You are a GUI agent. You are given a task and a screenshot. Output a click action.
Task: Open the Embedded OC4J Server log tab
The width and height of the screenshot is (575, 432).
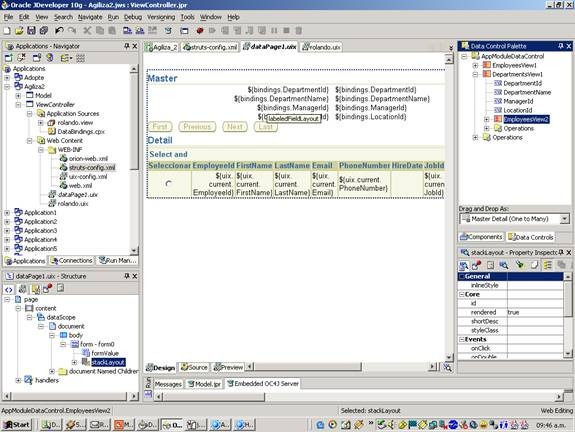point(263,384)
